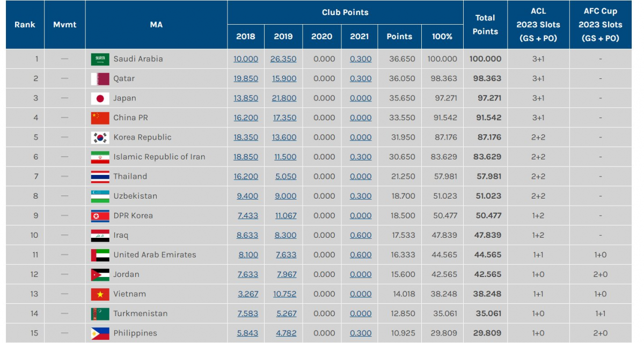The image size is (644, 343).
Task: Click the 2018 Club Points column header
Action: point(246,37)
